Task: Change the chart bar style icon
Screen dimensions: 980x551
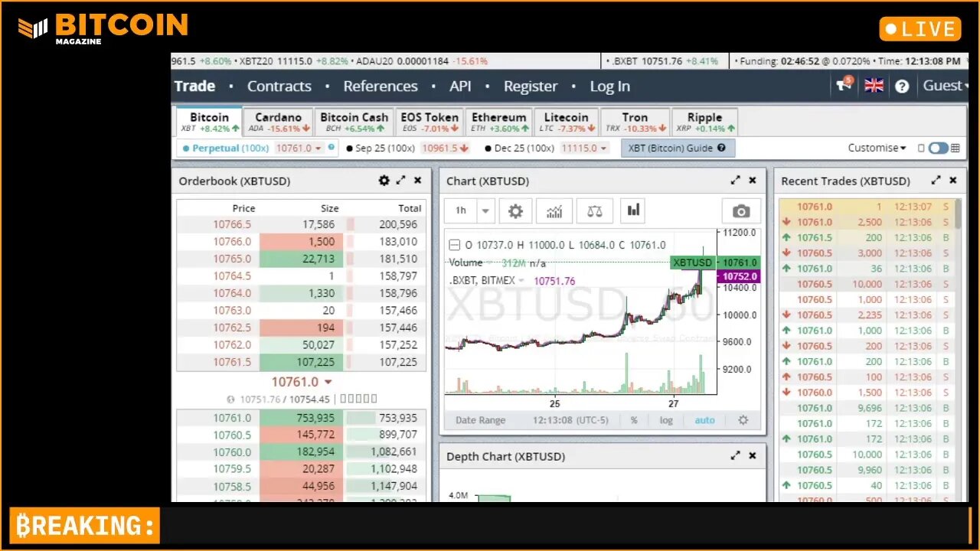Action: tap(633, 210)
